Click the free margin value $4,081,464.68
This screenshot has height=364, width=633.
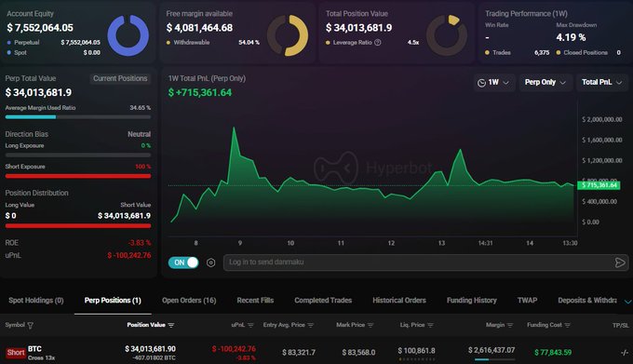(x=199, y=28)
